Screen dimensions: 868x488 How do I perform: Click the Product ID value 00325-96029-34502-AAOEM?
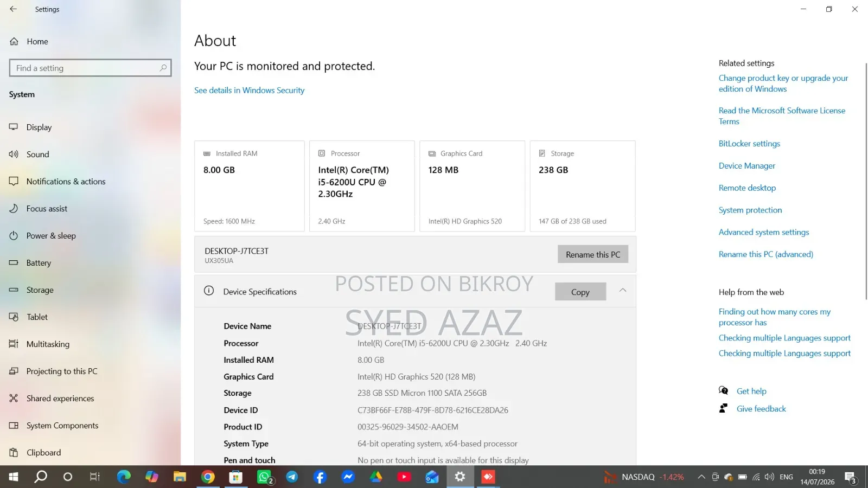point(408,427)
